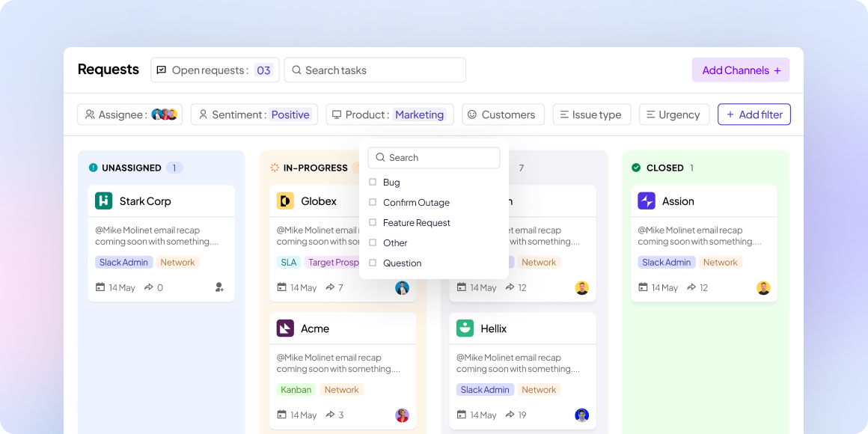The image size is (868, 434).
Task: Click the CLOSED column header
Action: coord(664,168)
